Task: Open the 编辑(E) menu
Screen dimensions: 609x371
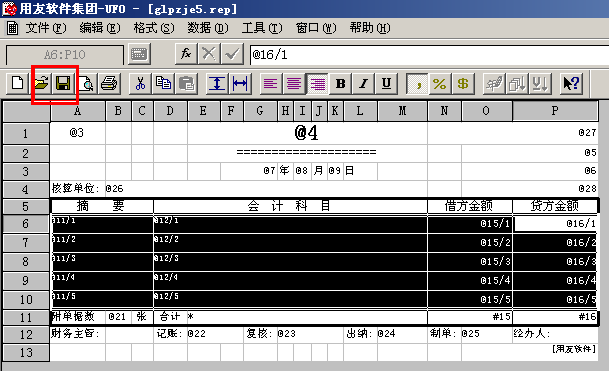Action: [x=100, y=28]
